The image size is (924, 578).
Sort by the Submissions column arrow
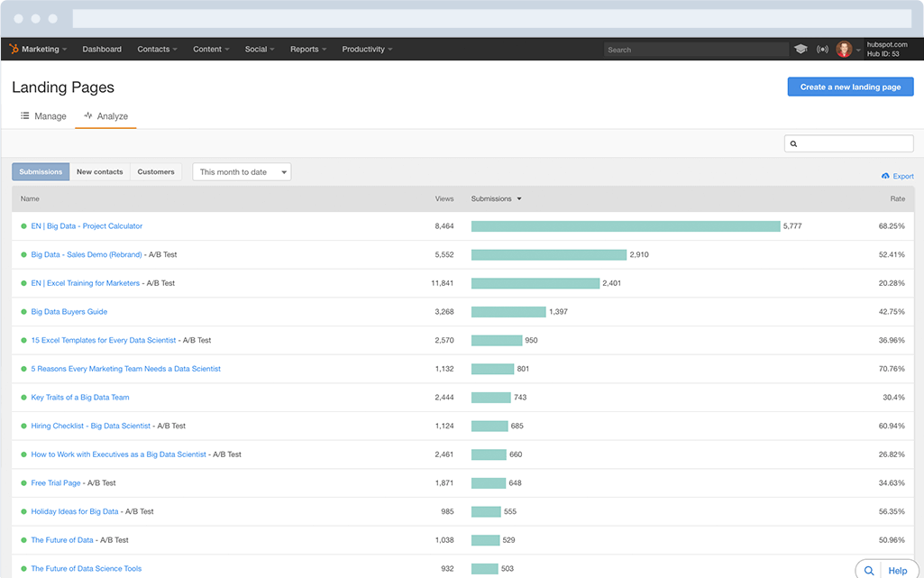(x=519, y=198)
